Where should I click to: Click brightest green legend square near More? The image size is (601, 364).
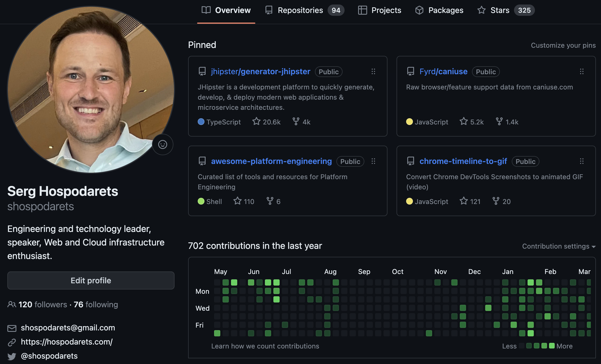point(552,346)
